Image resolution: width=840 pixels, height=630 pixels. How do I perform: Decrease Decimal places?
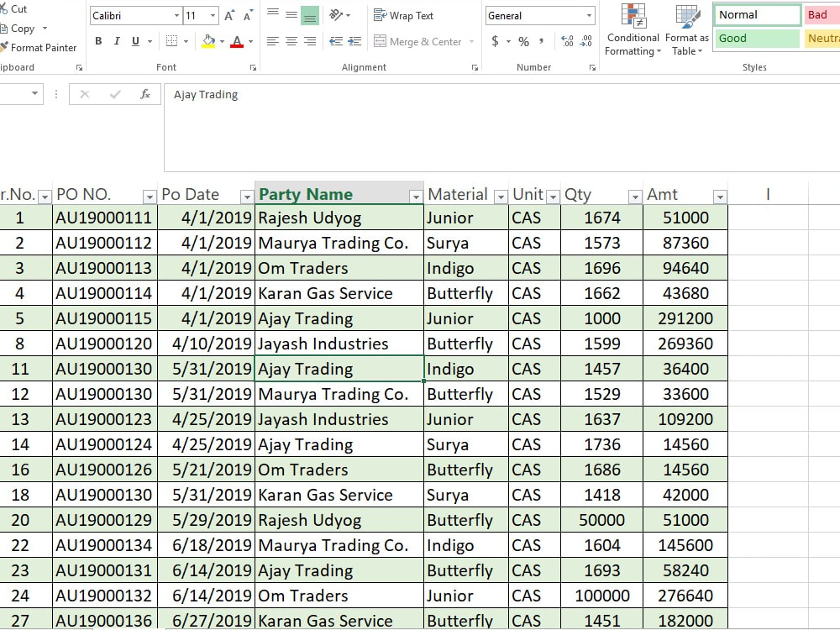click(x=586, y=41)
